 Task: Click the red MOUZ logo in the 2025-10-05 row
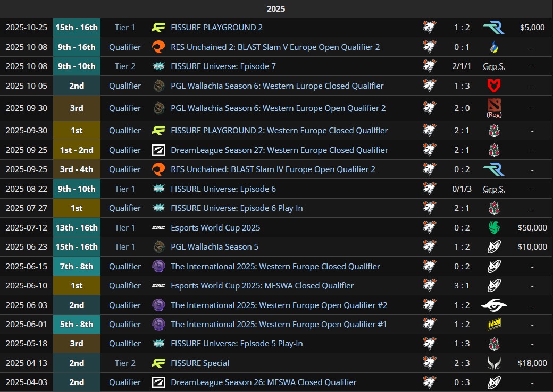coord(493,86)
